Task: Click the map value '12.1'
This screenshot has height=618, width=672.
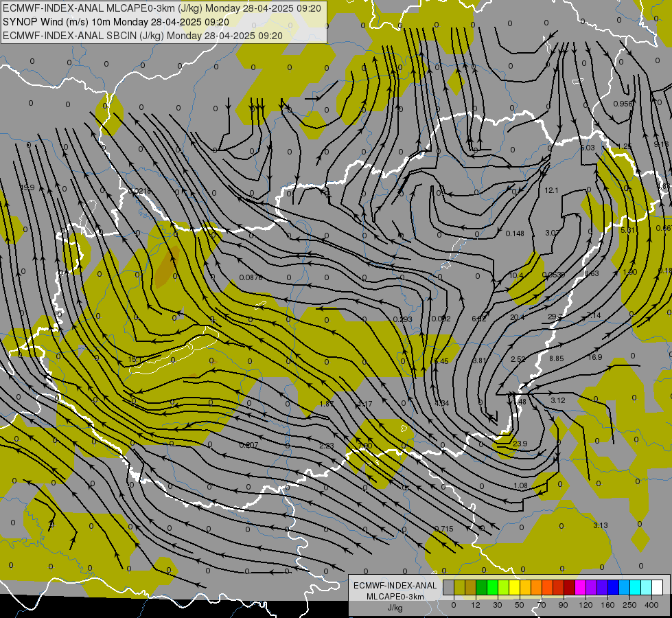Action: coord(551,190)
